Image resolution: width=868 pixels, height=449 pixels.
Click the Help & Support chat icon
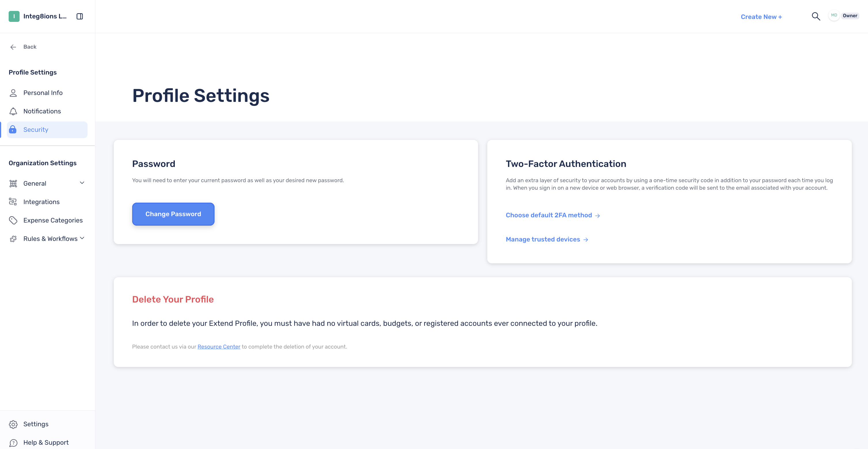point(13,443)
